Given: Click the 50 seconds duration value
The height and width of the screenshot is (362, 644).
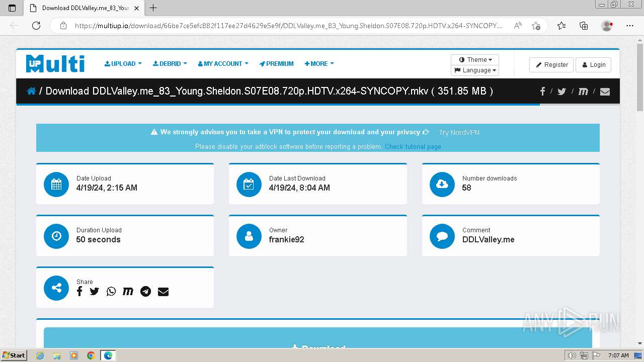Looking at the screenshot, I should [98, 239].
